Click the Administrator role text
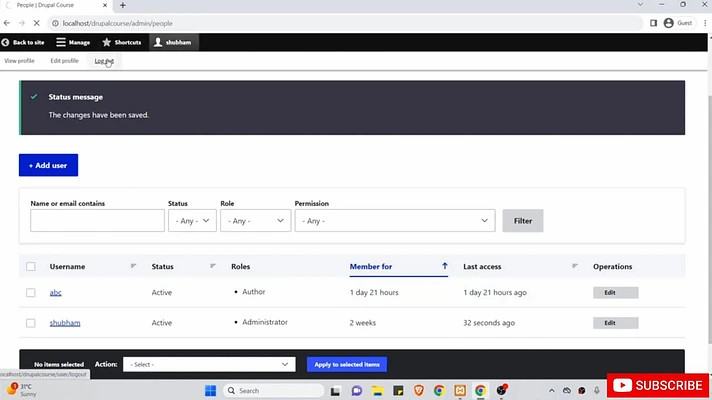Image resolution: width=712 pixels, height=400 pixels. [x=265, y=322]
